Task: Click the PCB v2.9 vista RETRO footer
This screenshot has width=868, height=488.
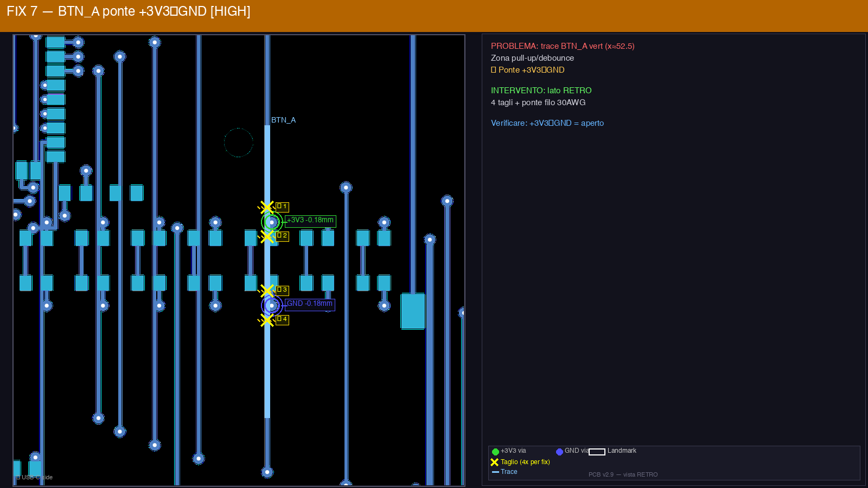Action: pos(623,474)
